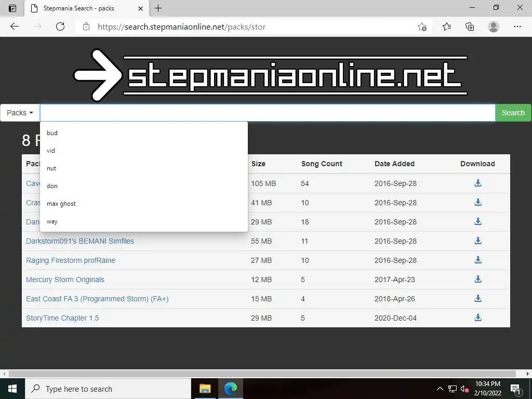Download the 41 MB pack
The height and width of the screenshot is (399, 532).
tap(478, 203)
